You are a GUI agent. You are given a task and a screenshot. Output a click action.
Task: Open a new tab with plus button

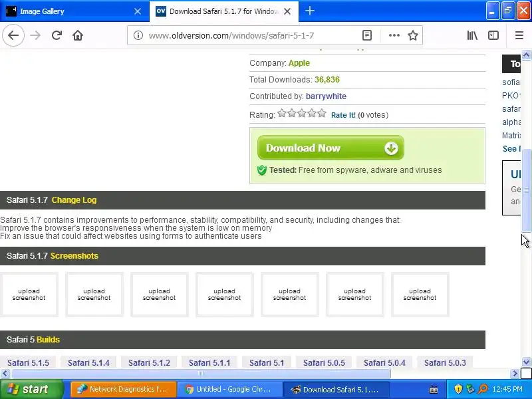click(x=309, y=11)
